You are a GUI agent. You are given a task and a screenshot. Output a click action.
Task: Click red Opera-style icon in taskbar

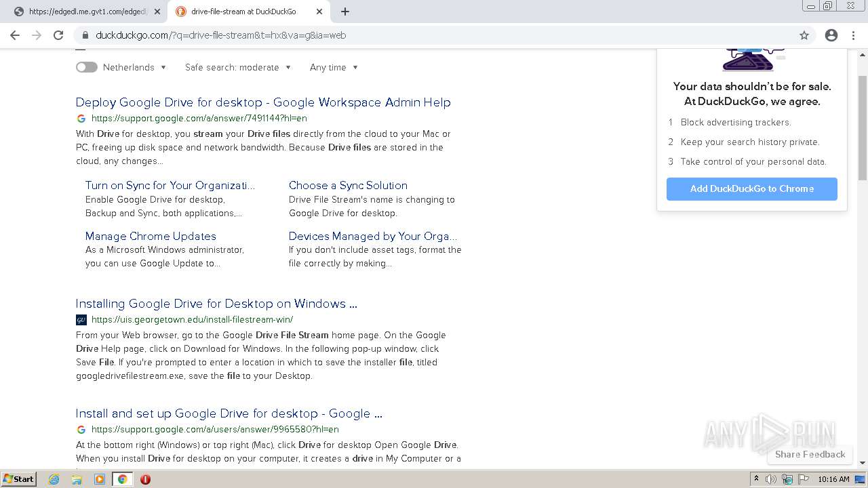coord(145,479)
